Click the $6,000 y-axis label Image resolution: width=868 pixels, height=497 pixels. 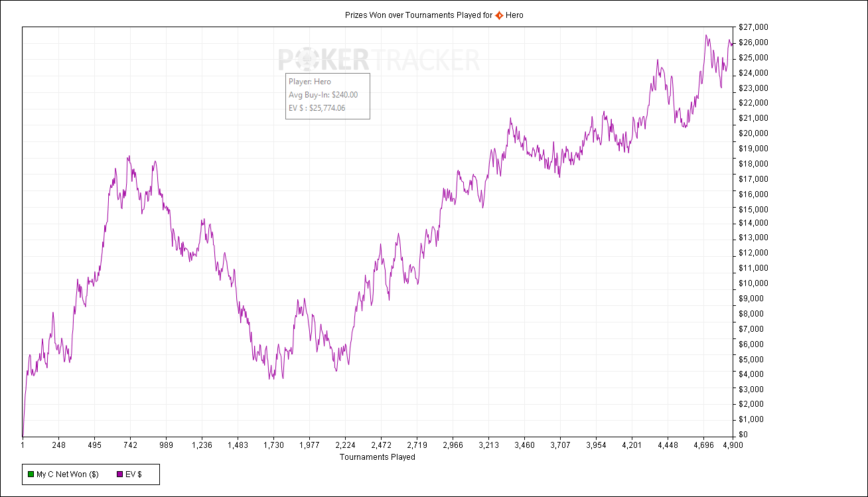tap(751, 344)
